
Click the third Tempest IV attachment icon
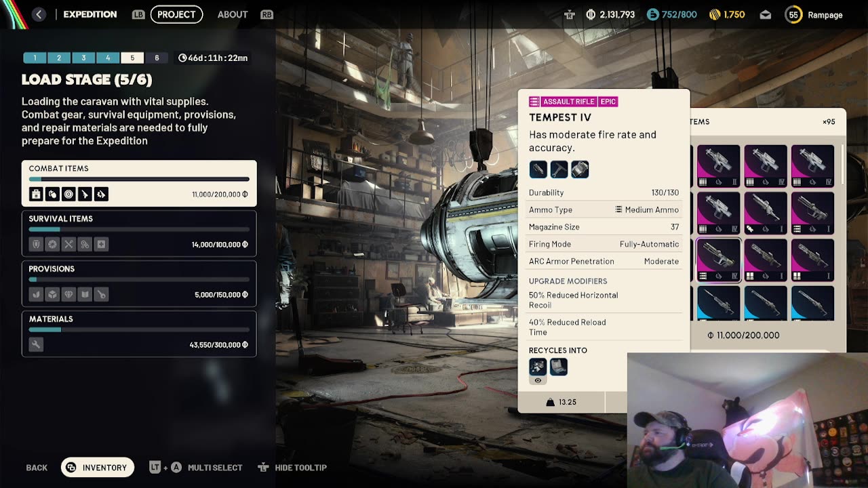pyautogui.click(x=580, y=169)
